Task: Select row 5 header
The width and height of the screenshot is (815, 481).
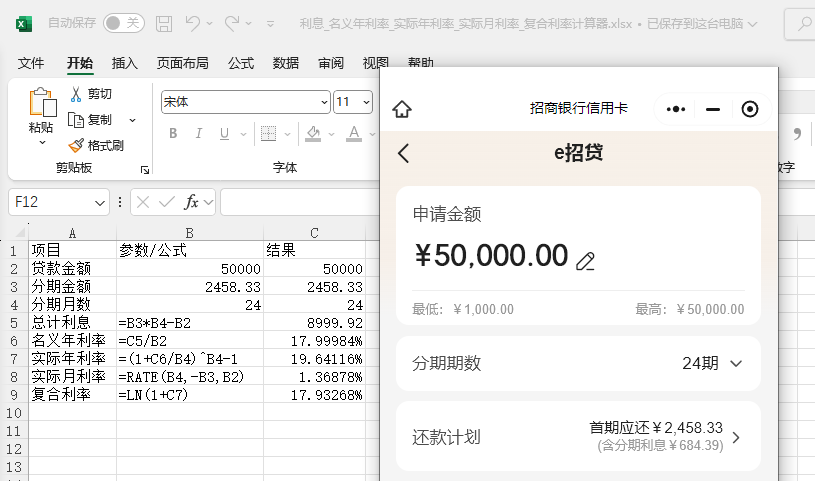Action: pyautogui.click(x=14, y=322)
